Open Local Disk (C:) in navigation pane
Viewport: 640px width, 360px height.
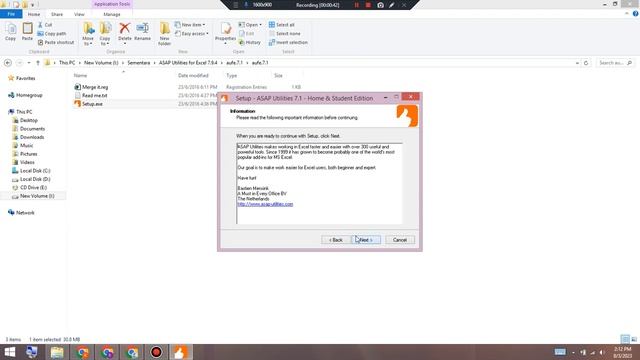click(31, 171)
